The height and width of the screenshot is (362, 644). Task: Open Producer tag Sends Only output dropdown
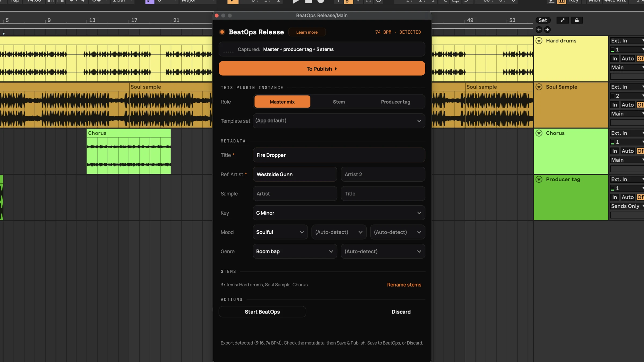pyautogui.click(x=627, y=206)
